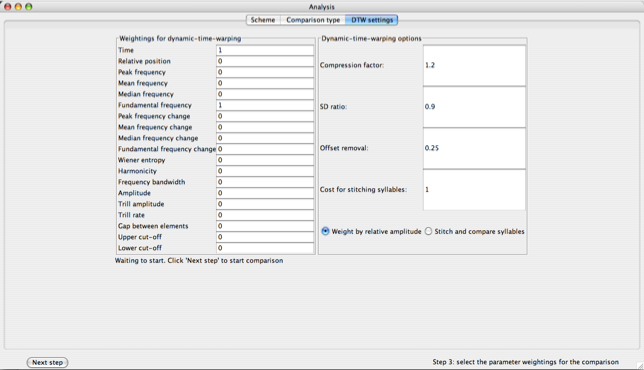This screenshot has height=370, width=644.
Task: Click the Next step button
Action: click(x=47, y=362)
